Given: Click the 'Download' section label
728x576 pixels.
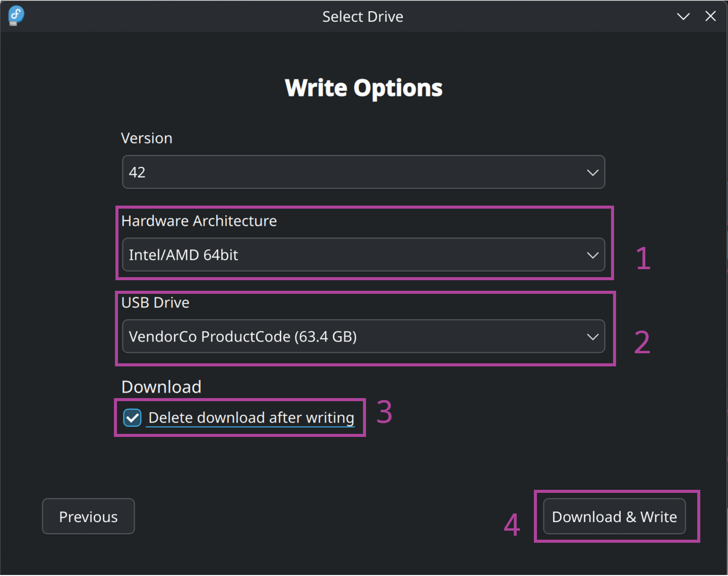Looking at the screenshot, I should click(x=161, y=387).
